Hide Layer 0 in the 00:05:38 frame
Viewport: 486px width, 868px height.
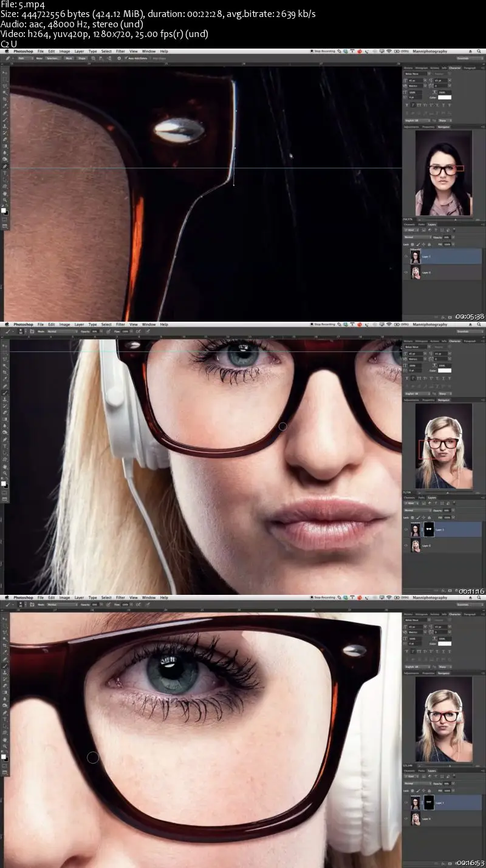pyautogui.click(x=406, y=273)
